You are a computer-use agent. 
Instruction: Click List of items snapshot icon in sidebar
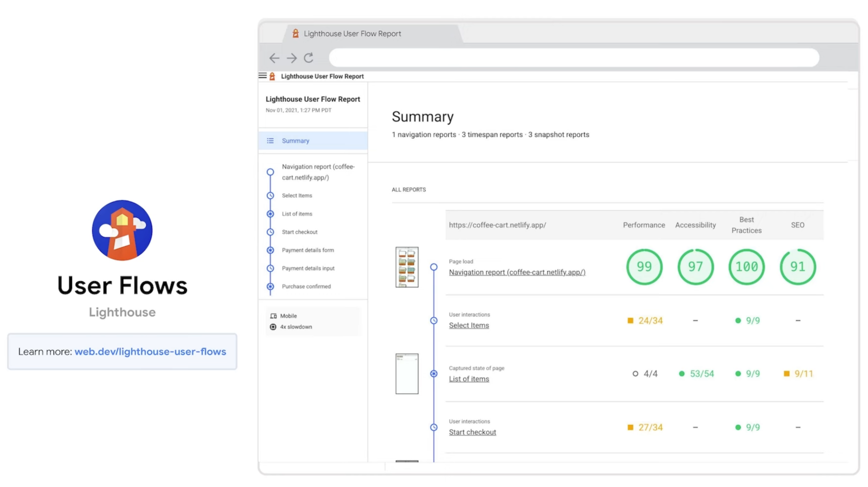[270, 214]
